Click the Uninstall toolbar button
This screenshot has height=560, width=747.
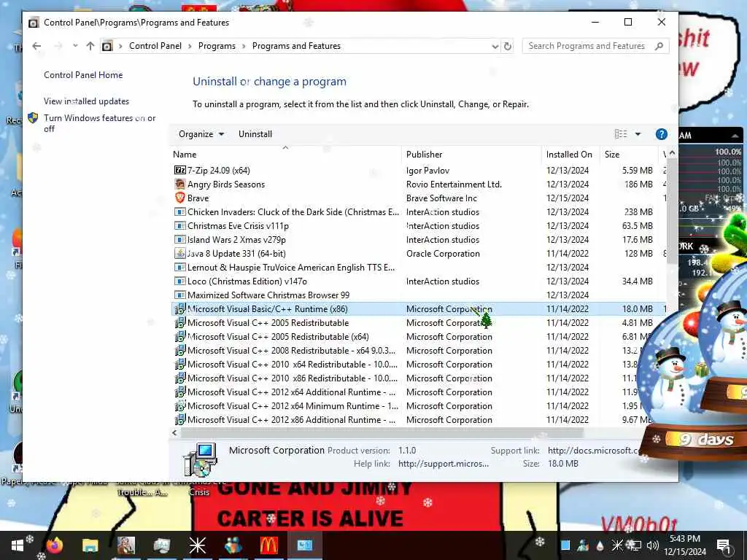point(255,134)
